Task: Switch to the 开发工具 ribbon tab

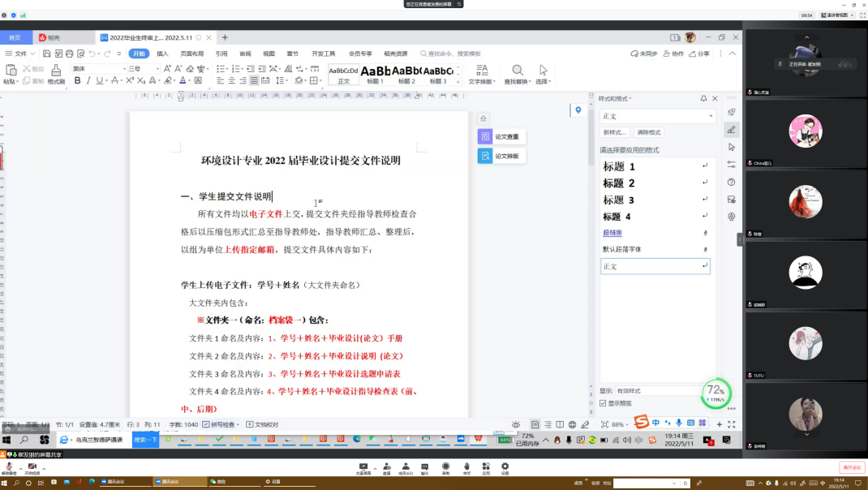Action: (324, 54)
